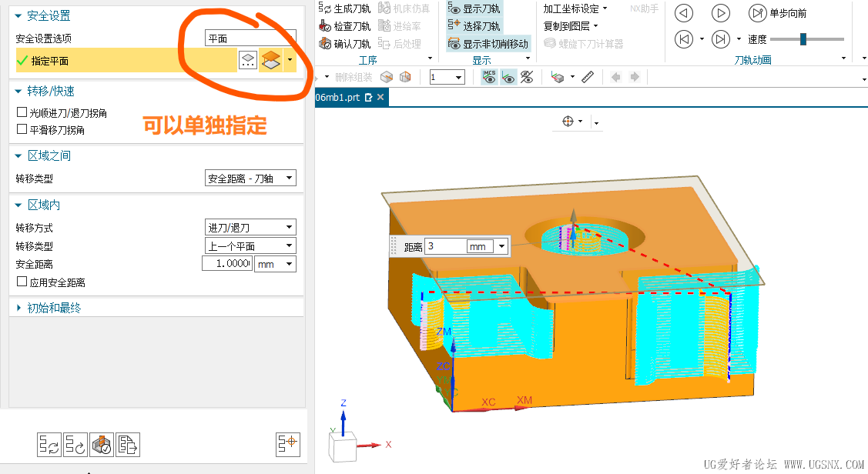This screenshot has height=474, width=868.
Task: Click the 距离 input field showing 3
Action: (x=446, y=246)
